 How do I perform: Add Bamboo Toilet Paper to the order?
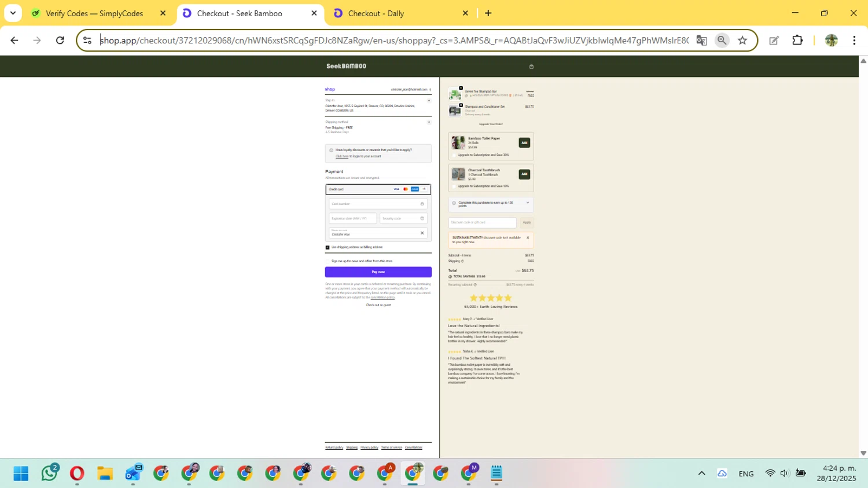point(524,142)
